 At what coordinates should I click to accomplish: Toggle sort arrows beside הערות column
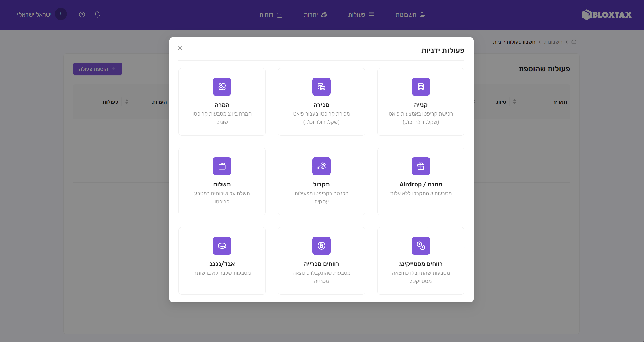127,102
